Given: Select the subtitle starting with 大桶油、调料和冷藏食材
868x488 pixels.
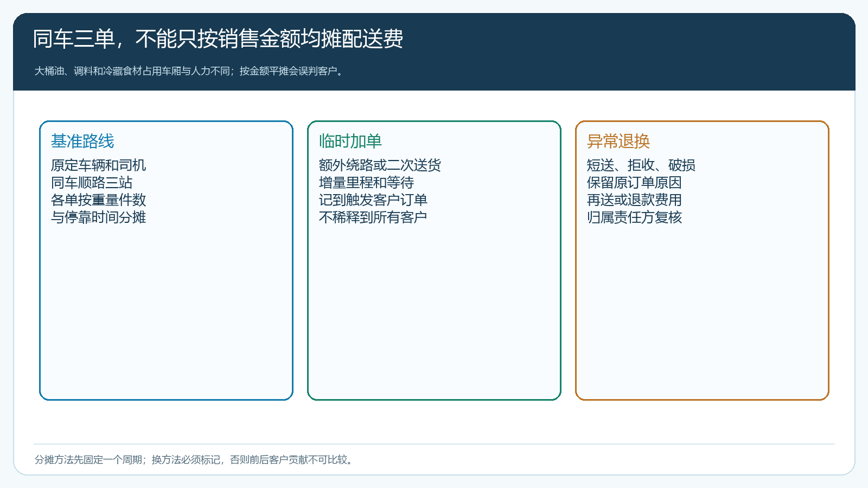Looking at the screenshot, I should coord(190,71).
